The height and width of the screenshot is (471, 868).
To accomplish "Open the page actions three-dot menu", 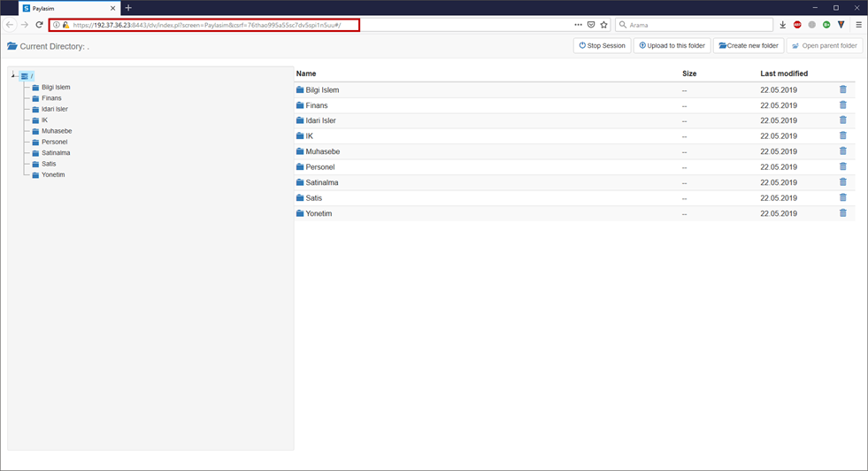I will point(578,25).
